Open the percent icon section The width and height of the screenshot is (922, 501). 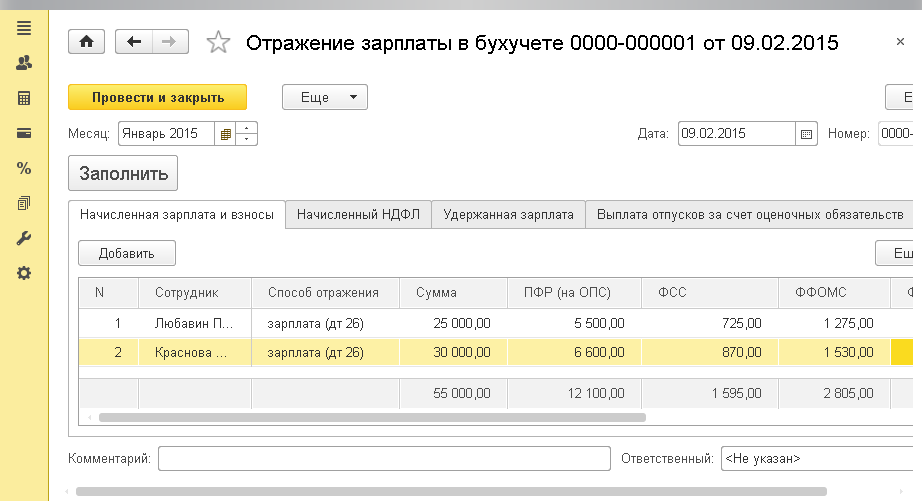(24, 168)
